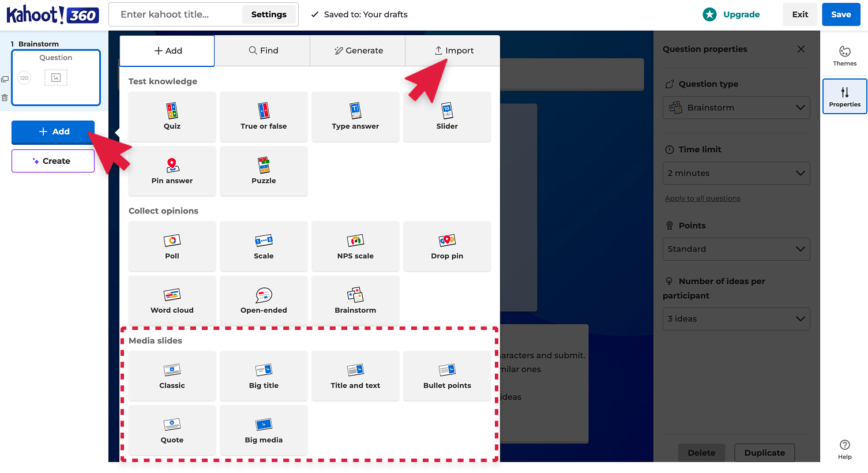
Task: Add a Poll question
Action: [172, 246]
